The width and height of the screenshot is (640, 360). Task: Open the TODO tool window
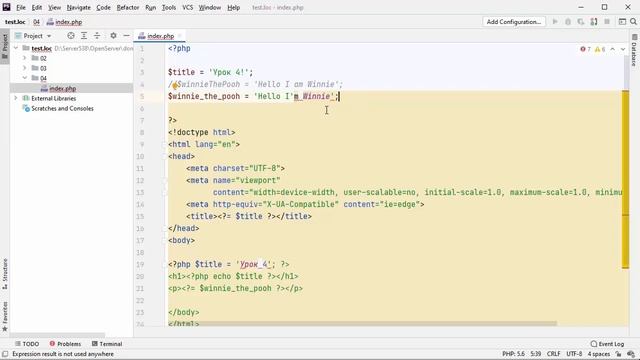coord(27,344)
